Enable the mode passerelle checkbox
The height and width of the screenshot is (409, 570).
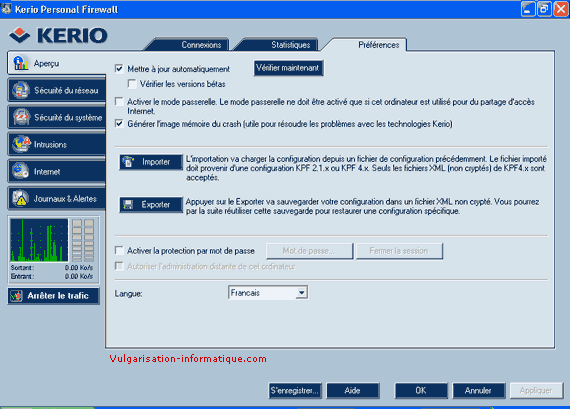coord(119,101)
